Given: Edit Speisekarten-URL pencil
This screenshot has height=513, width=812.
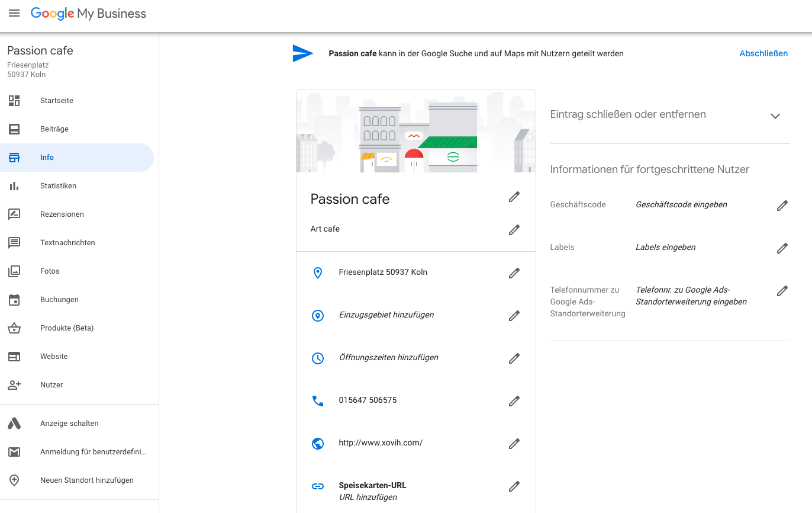Looking at the screenshot, I should (514, 486).
